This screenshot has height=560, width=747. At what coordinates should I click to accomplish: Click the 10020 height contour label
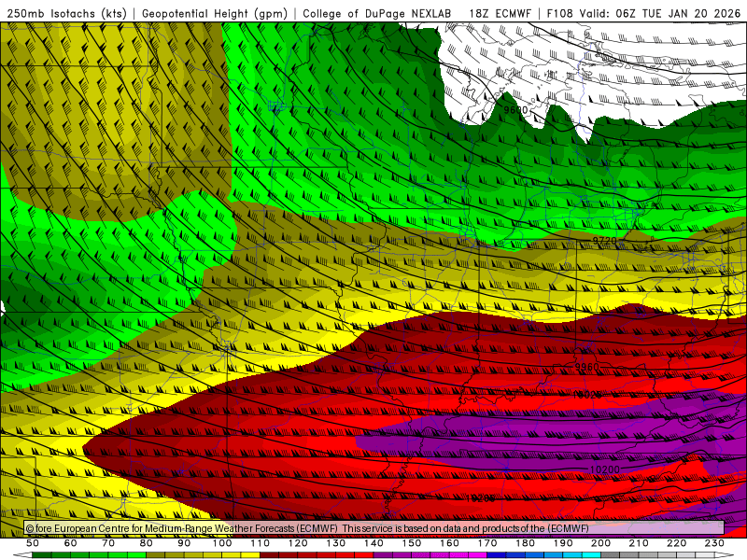click(x=587, y=395)
